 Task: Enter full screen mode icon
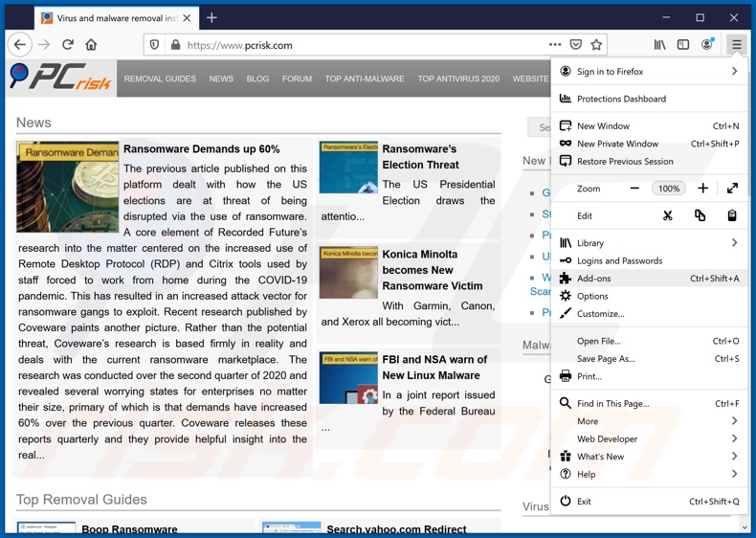click(732, 189)
